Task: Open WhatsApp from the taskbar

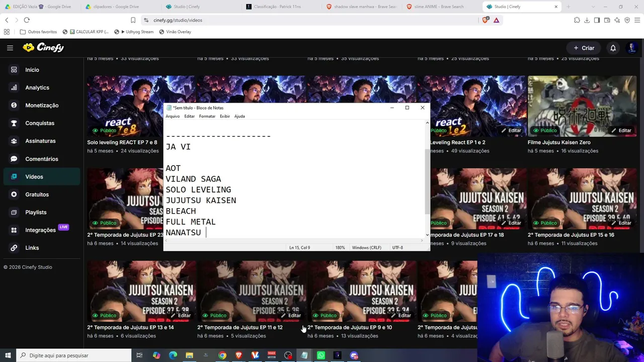Action: pos(321,355)
